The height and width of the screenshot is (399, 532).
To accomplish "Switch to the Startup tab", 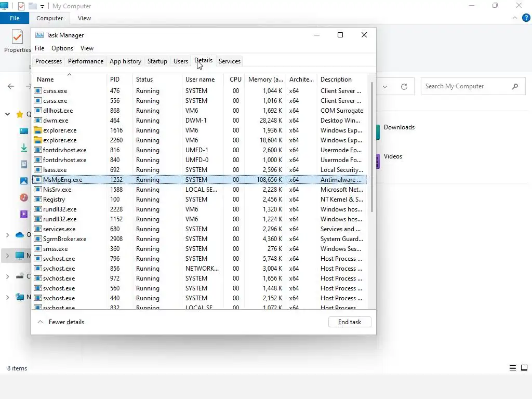I will (157, 61).
